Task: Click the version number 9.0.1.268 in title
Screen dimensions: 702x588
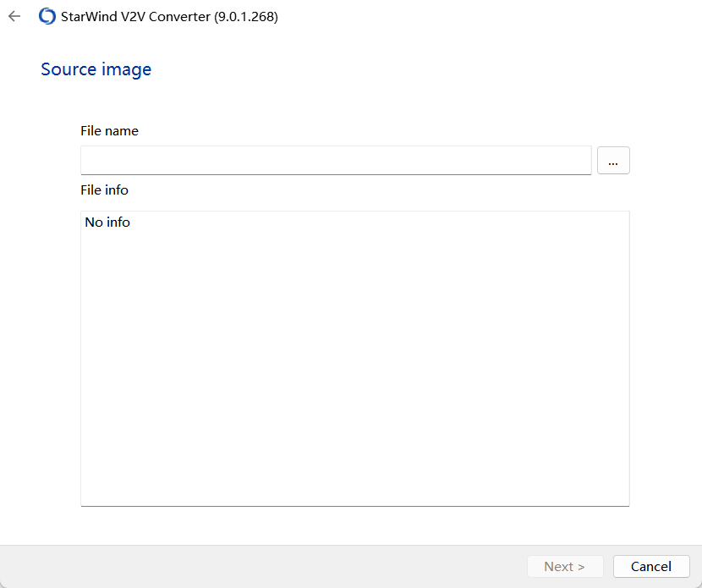Action: [246, 17]
